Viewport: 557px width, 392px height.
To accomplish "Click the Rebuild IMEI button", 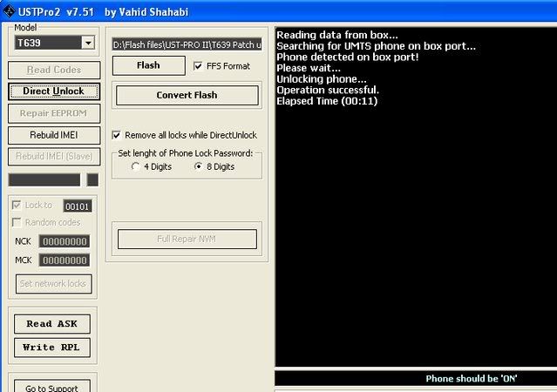I will click(x=54, y=135).
